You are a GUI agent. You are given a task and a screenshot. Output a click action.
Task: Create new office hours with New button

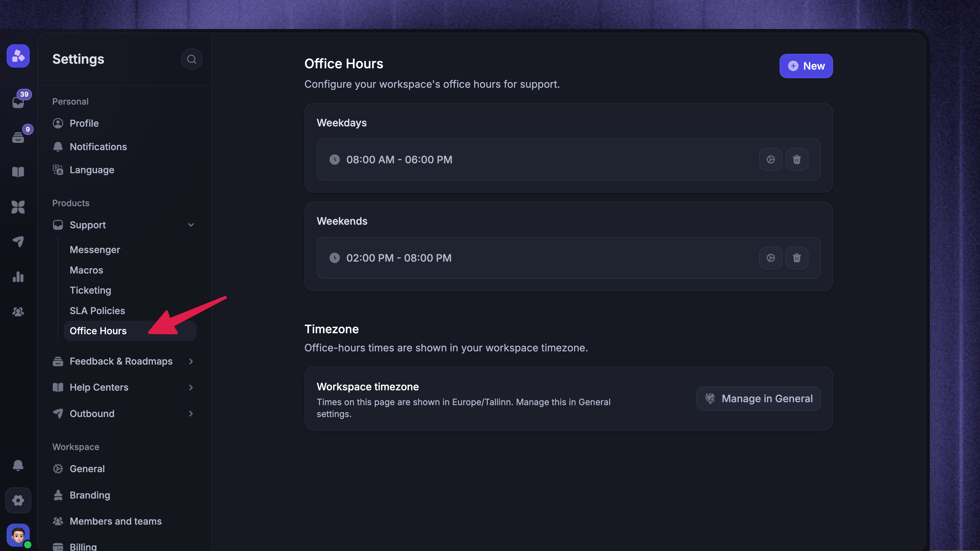[x=806, y=66]
